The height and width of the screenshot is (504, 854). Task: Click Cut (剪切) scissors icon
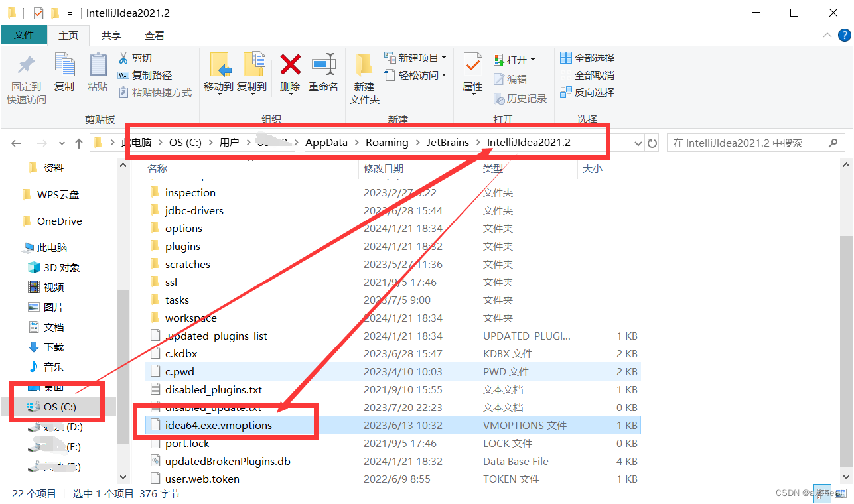point(123,58)
